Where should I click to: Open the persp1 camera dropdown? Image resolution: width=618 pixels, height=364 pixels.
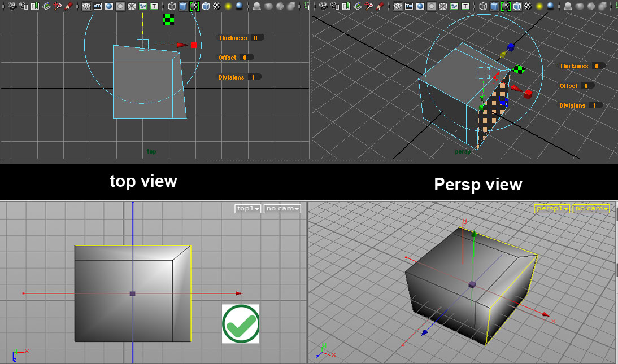click(551, 208)
